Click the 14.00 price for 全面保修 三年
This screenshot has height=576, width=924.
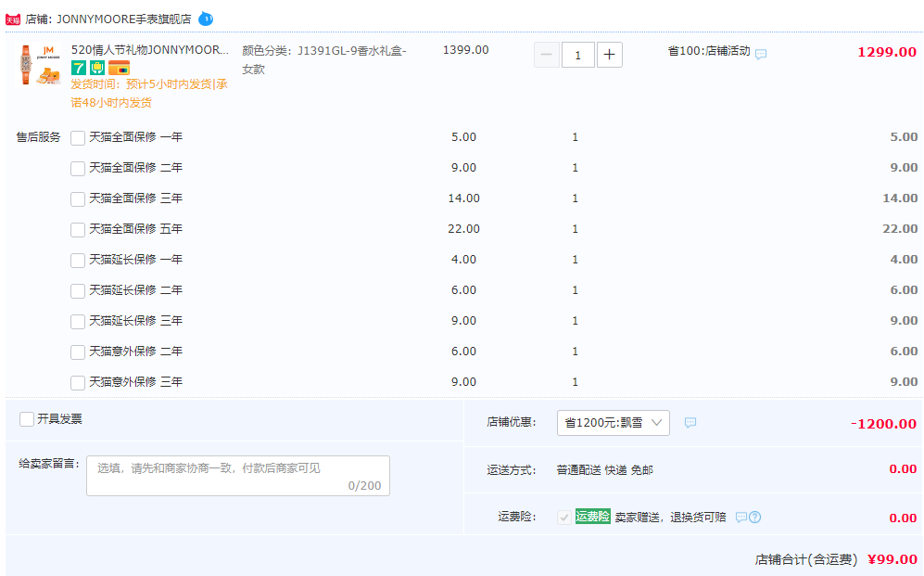coord(463,198)
